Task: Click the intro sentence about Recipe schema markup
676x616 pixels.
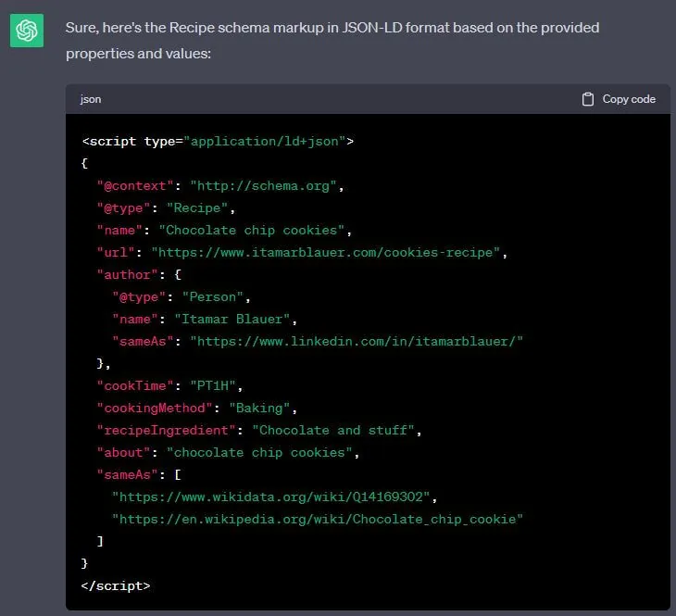Action: pos(332,41)
